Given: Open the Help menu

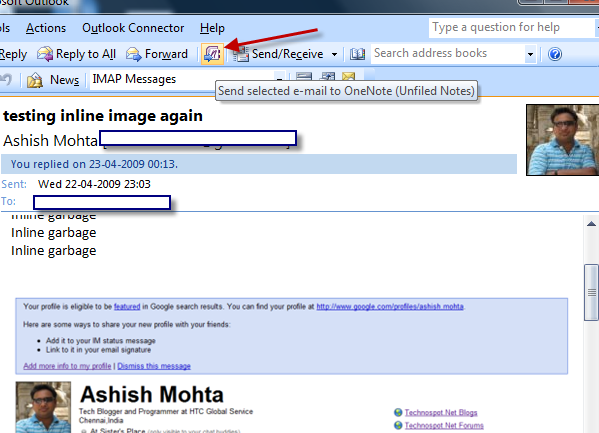Looking at the screenshot, I should pyautogui.click(x=212, y=28).
